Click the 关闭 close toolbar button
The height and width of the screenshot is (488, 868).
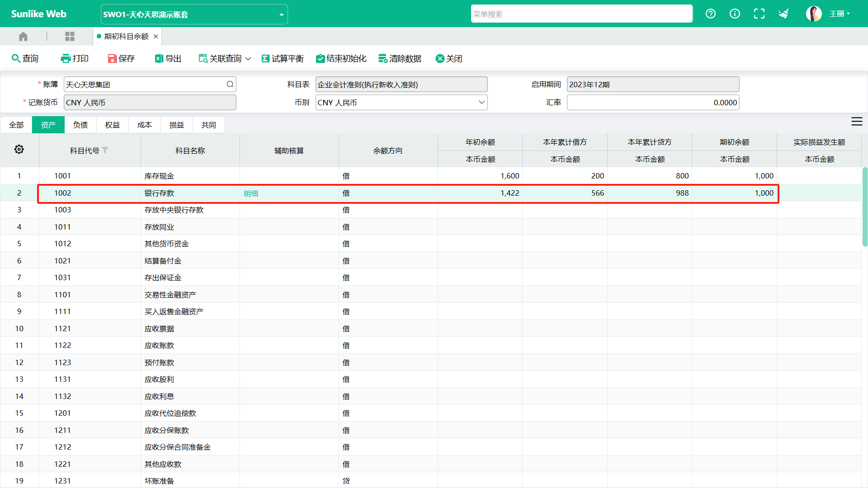(x=449, y=58)
